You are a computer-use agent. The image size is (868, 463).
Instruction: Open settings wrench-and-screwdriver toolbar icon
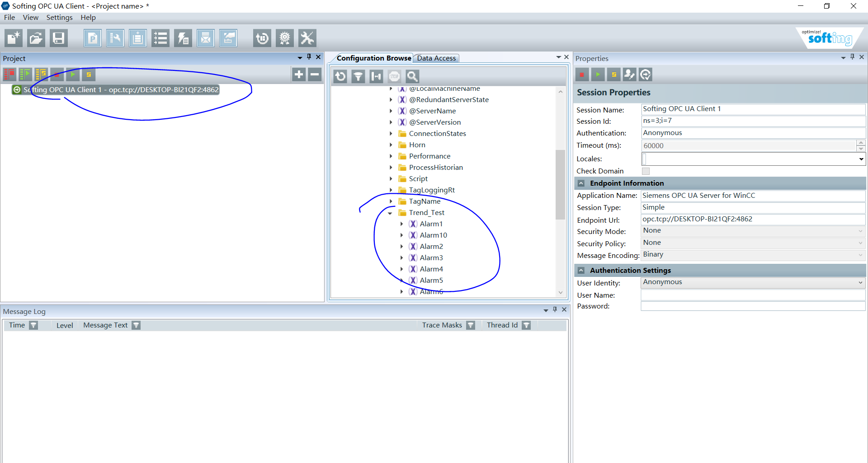[x=307, y=38]
